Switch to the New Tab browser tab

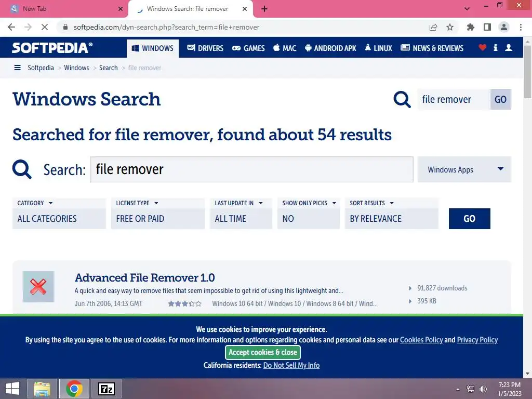[63, 9]
